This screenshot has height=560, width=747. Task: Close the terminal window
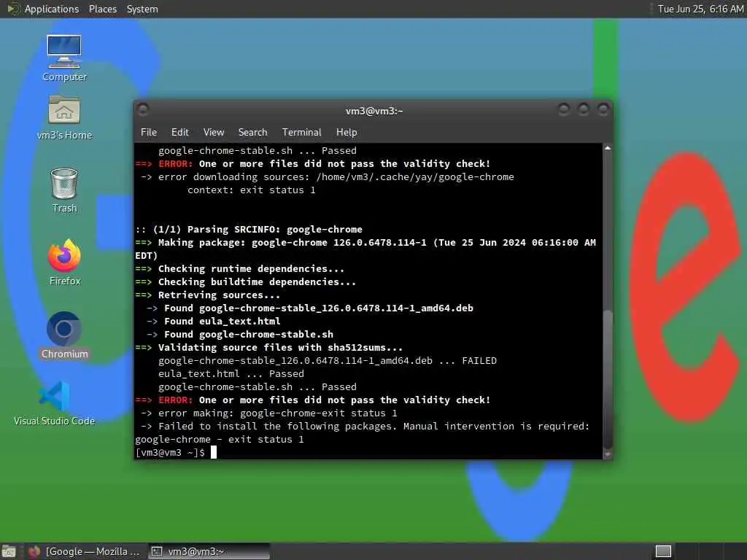[603, 110]
